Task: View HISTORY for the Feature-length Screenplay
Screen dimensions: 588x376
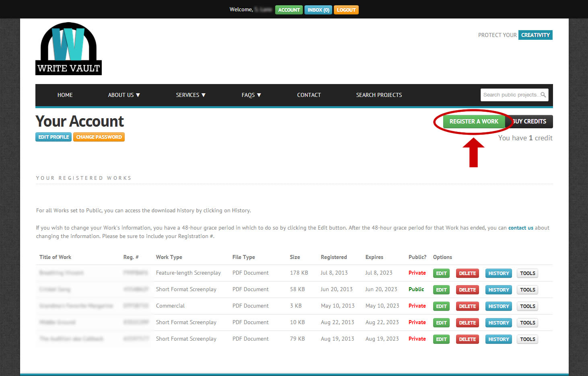Action: click(x=498, y=273)
